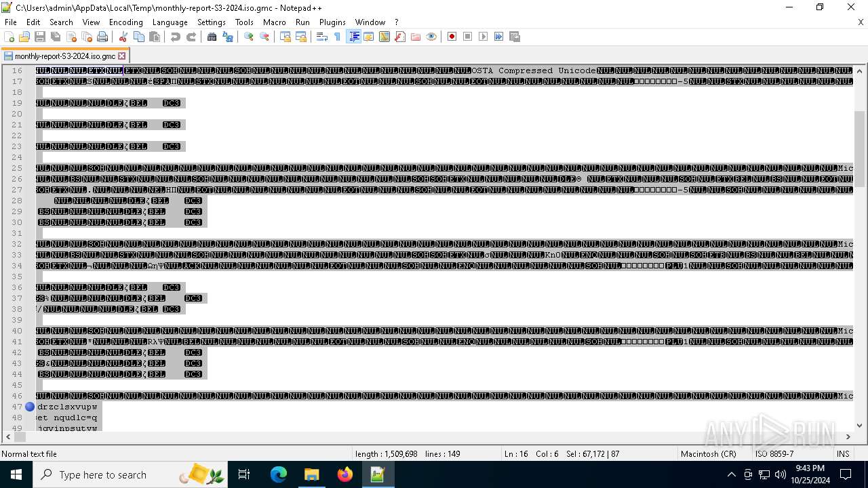Open Folder as Workspace icon

pyautogui.click(x=416, y=37)
